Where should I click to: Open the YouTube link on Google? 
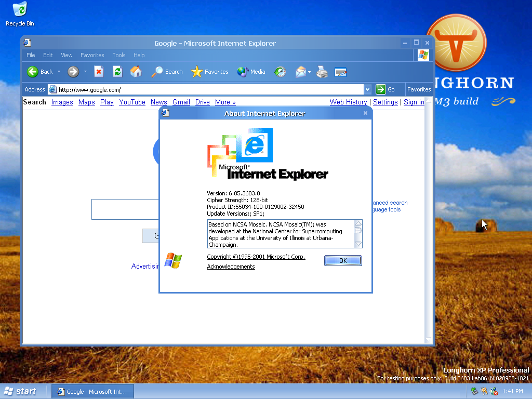(132, 102)
